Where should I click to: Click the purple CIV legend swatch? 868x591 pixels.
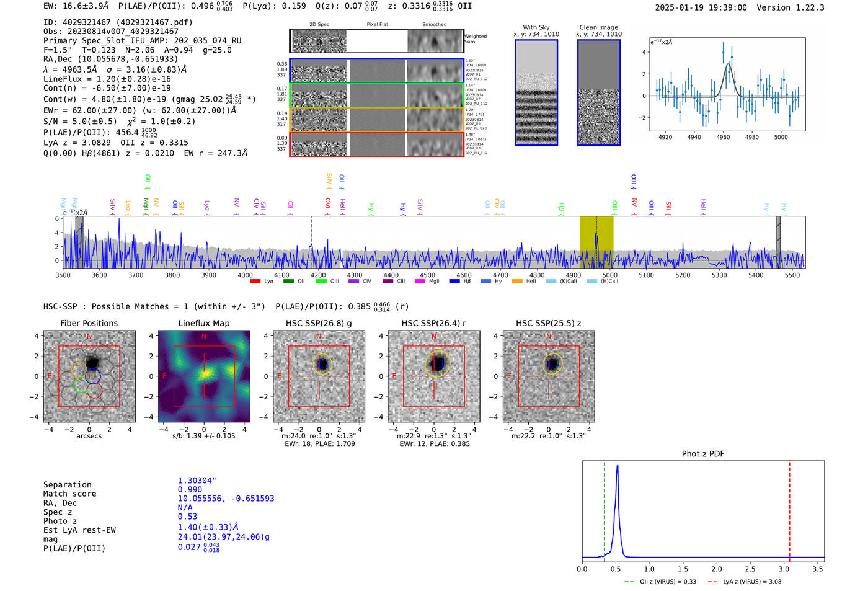(x=353, y=281)
